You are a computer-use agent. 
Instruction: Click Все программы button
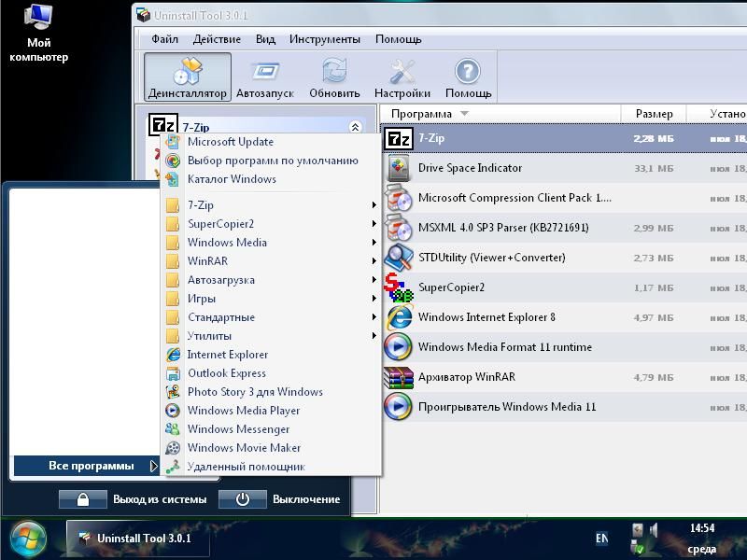87,466
